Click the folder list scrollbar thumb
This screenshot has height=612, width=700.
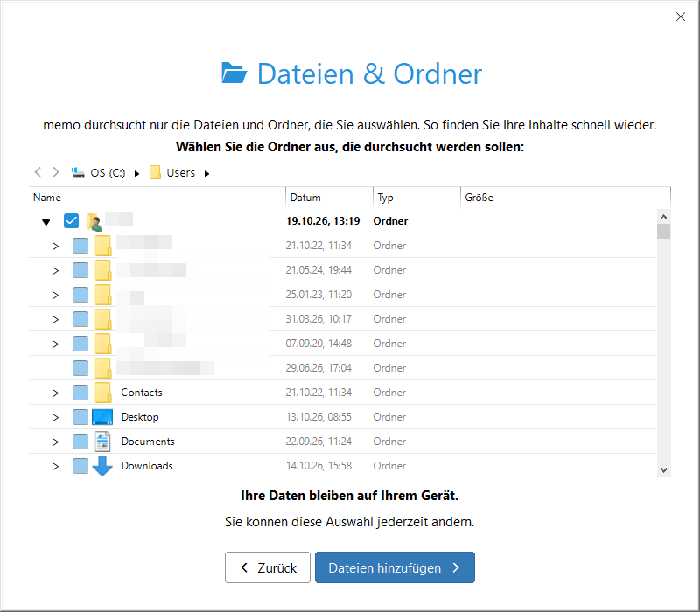664,231
